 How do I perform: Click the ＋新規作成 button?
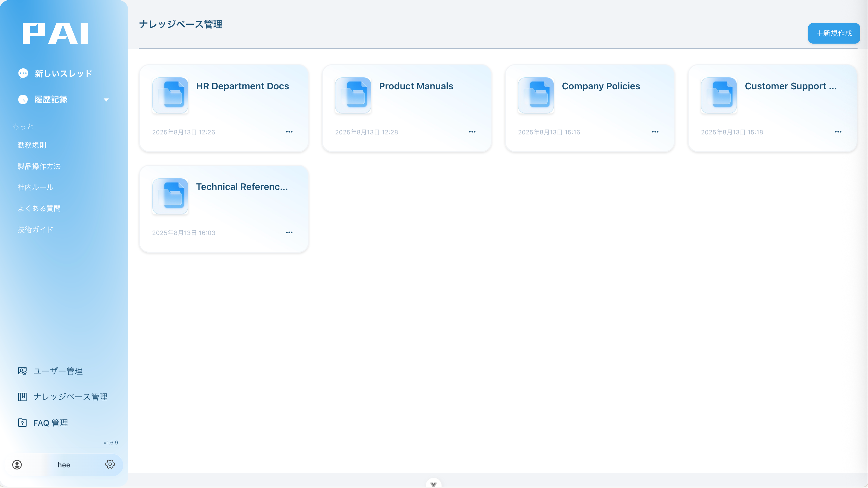coord(834,33)
